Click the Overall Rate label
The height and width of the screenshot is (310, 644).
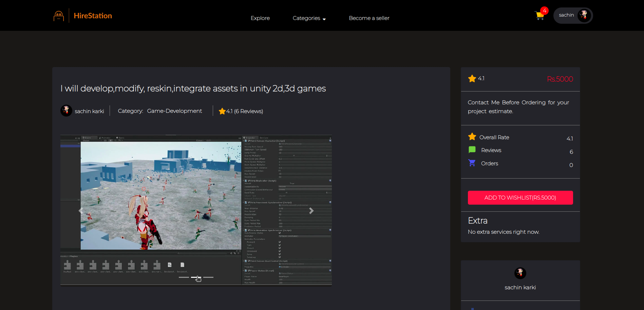tap(494, 137)
